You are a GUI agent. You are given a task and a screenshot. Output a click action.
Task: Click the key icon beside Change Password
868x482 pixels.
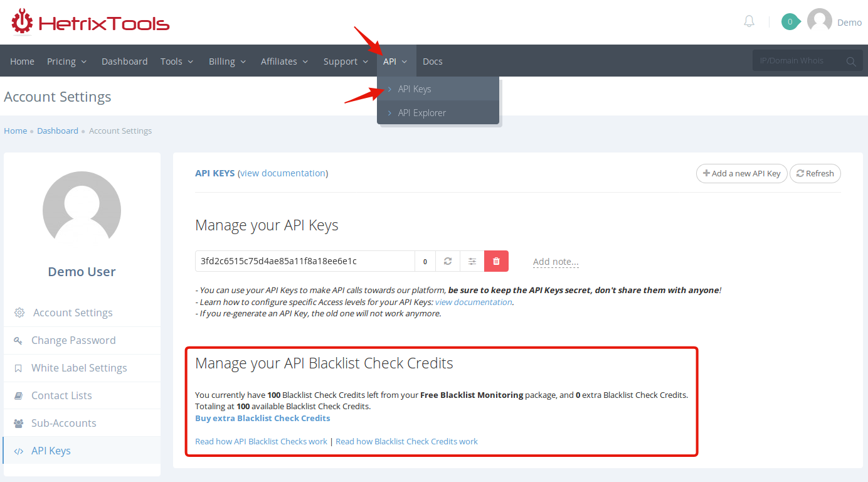(x=18, y=340)
